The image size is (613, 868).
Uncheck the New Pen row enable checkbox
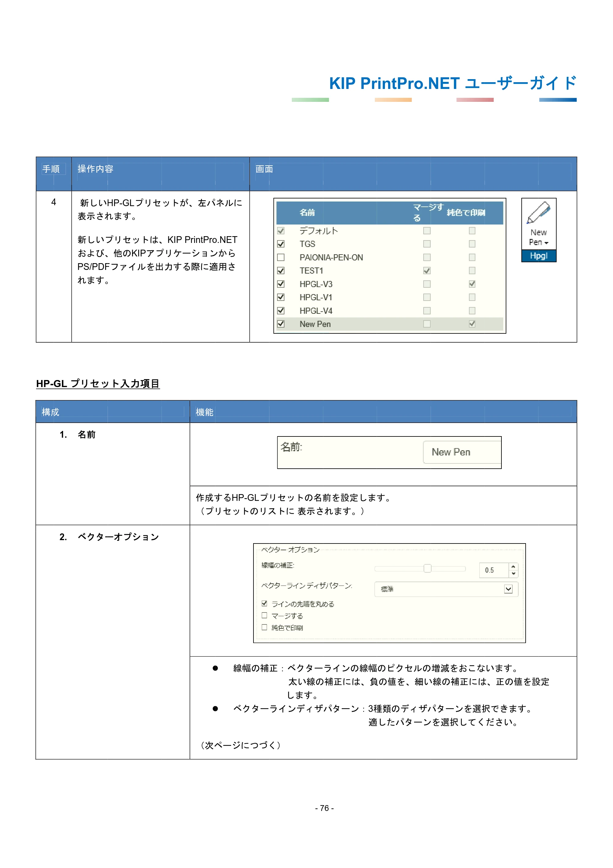(281, 324)
